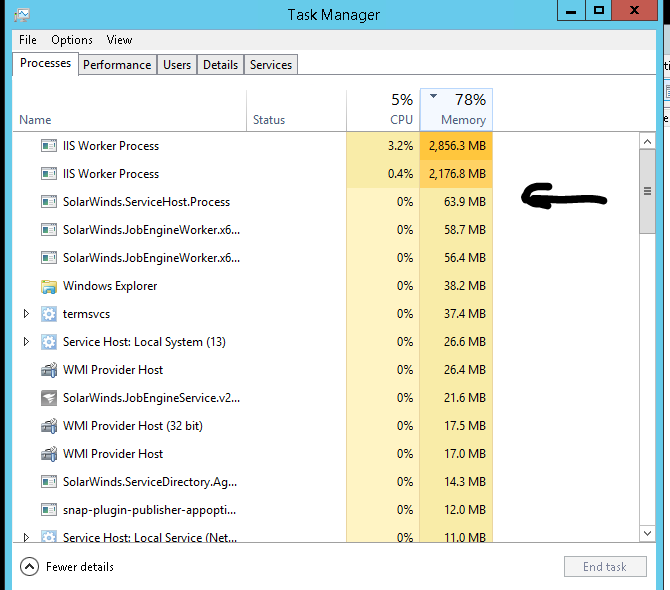Select the 26.6 MB memory cell

coord(456,342)
